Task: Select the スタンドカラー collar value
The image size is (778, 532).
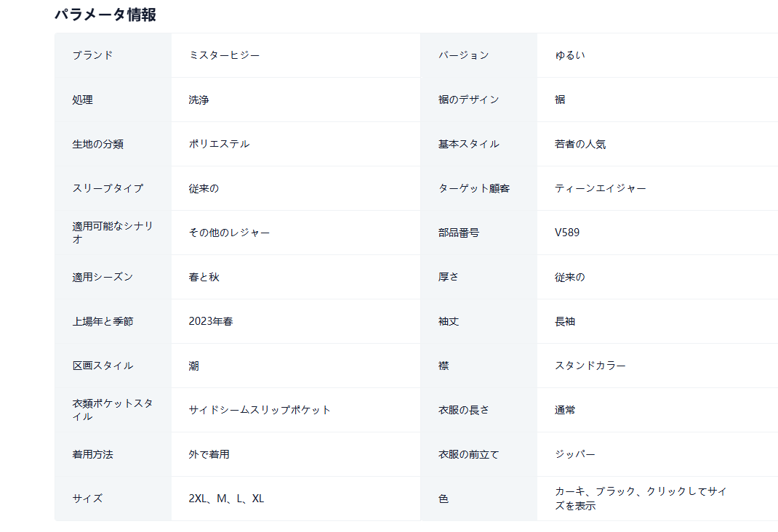Action: tap(590, 366)
